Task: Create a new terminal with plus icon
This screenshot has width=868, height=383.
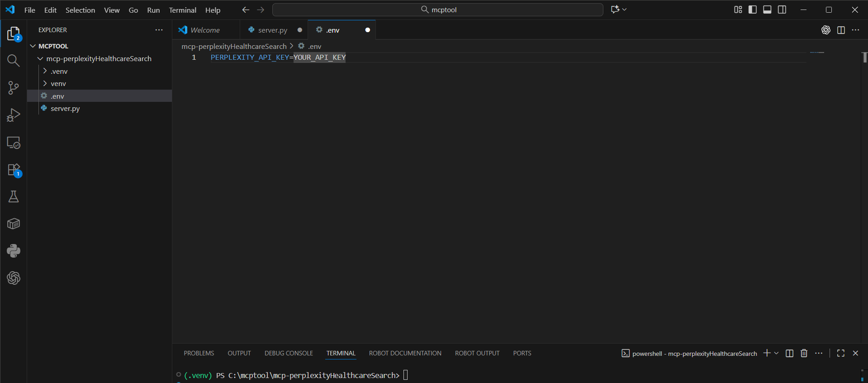Action: 767,353
